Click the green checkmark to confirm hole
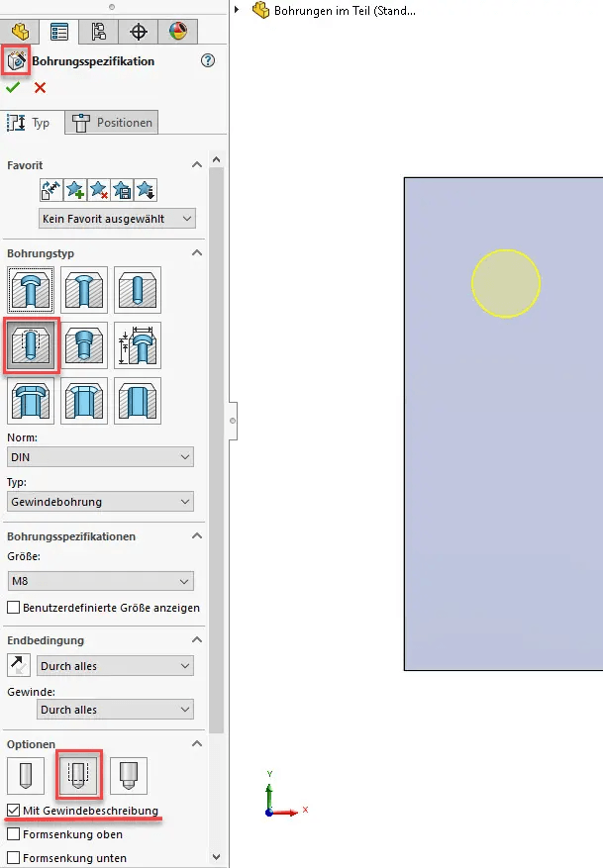603x868 pixels. 13,88
